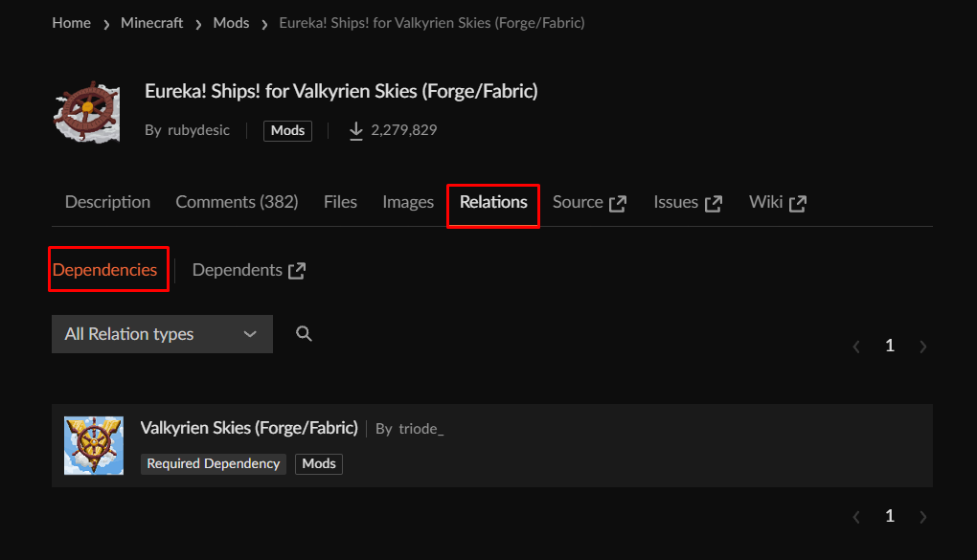Go to next page in bottom pagination
The width and height of the screenshot is (977, 560).
(x=923, y=517)
